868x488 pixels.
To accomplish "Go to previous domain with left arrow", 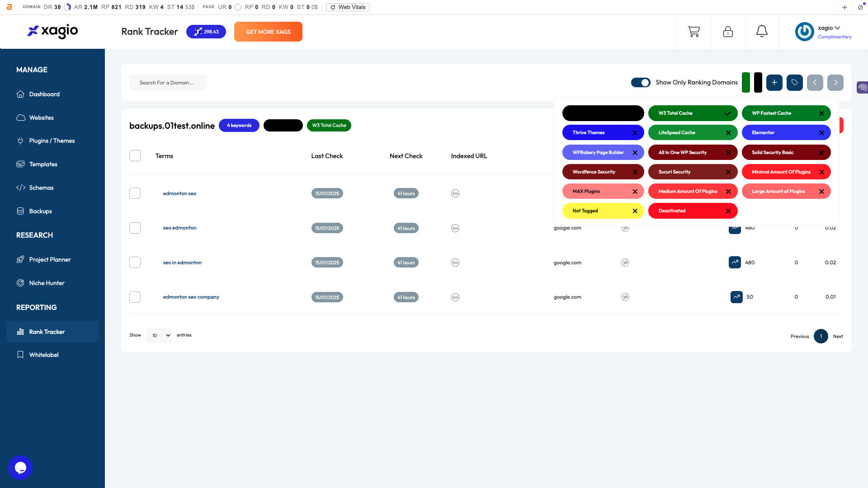I will point(815,82).
